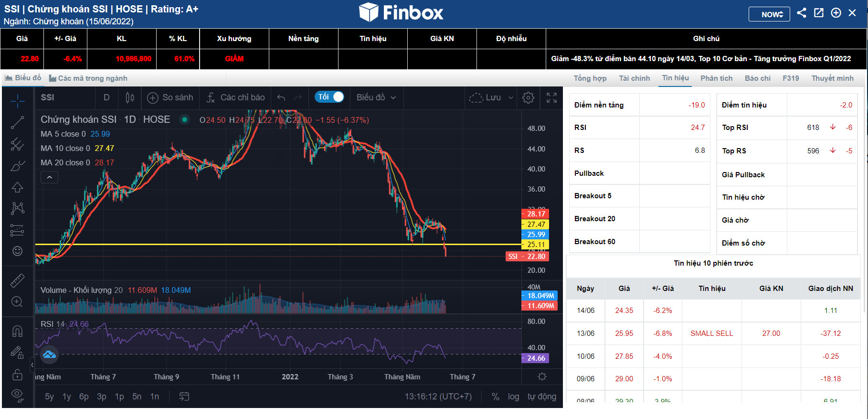Switch to the 'Tài chính' tab

(634, 78)
